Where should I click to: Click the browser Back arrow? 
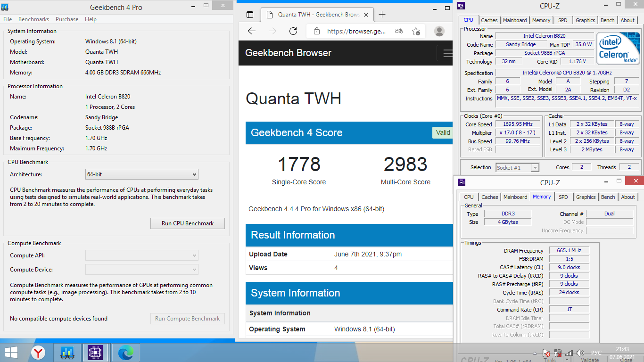click(x=251, y=31)
